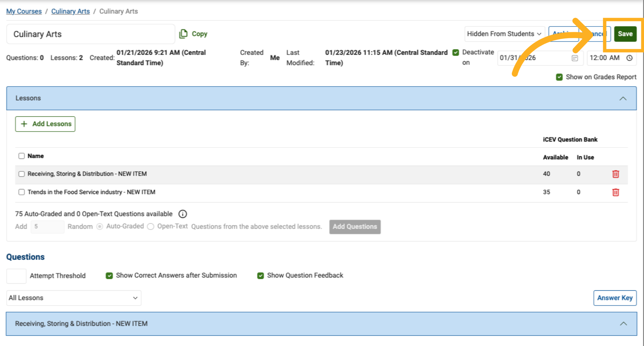Collapse the Lessons panel
This screenshot has height=346, width=644.
point(623,99)
